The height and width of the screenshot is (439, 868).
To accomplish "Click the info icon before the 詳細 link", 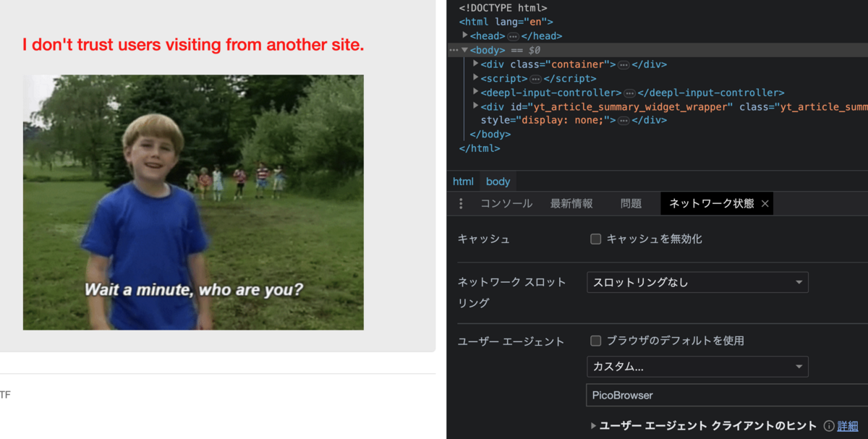I will [829, 426].
